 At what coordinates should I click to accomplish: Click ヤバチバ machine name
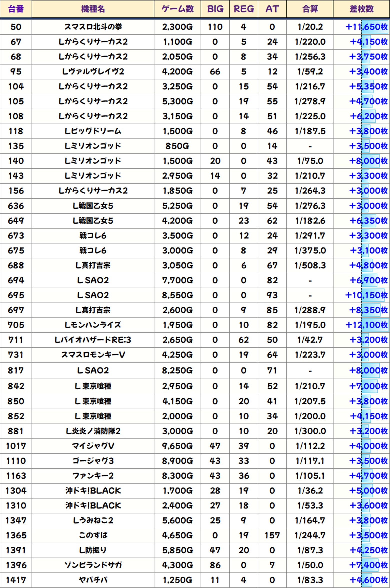pos(93,580)
